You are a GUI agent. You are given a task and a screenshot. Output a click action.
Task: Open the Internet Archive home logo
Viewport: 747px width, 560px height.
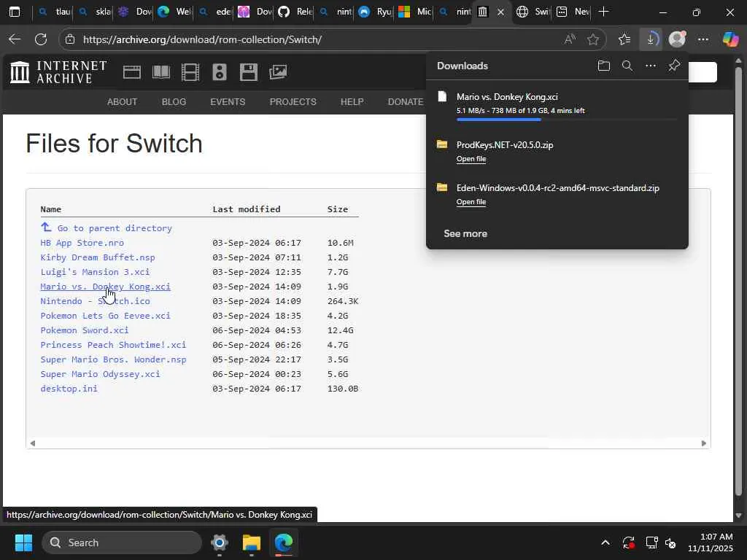coord(58,72)
